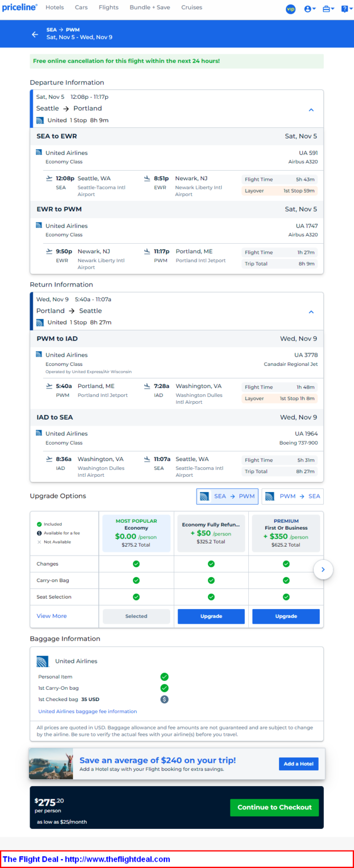
Task: Open The Flight Deal website link
Action: [87, 859]
